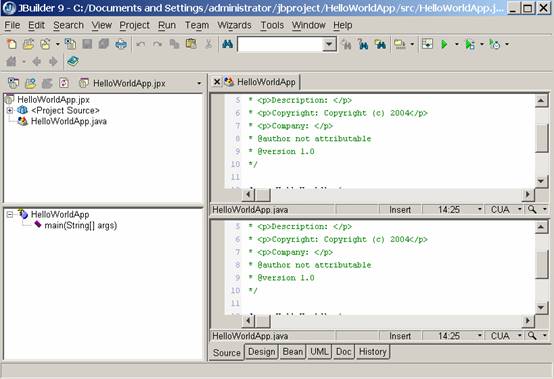
Task: Click the Save file toolbar icon
Action: [87, 44]
